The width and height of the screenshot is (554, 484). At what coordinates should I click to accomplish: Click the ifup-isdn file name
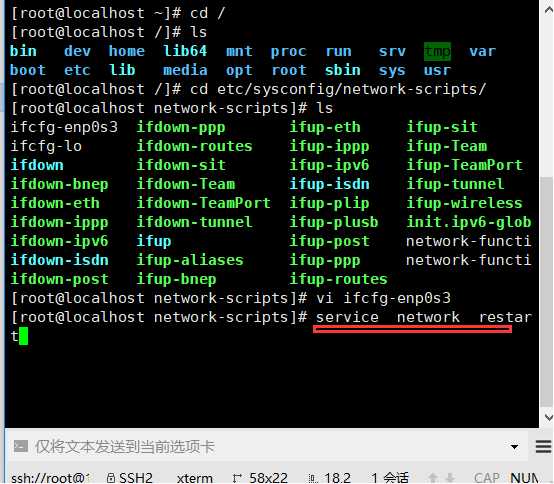click(329, 184)
